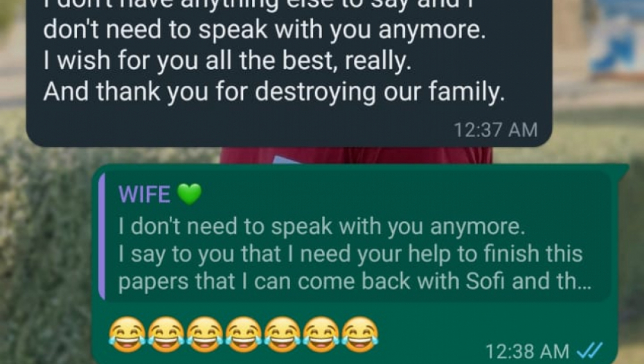Tap the purple quote bar of the reply
The width and height of the screenshot is (644, 364).
102,236
